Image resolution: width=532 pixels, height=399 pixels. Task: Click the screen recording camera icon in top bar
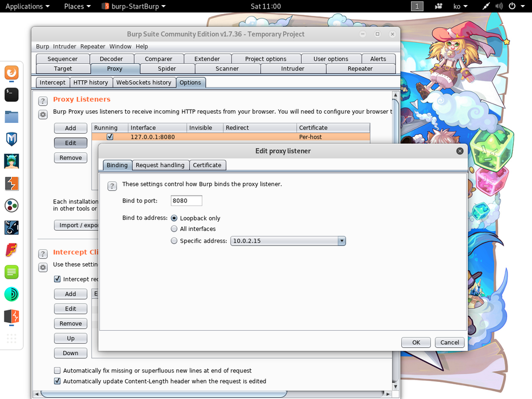tap(438, 6)
